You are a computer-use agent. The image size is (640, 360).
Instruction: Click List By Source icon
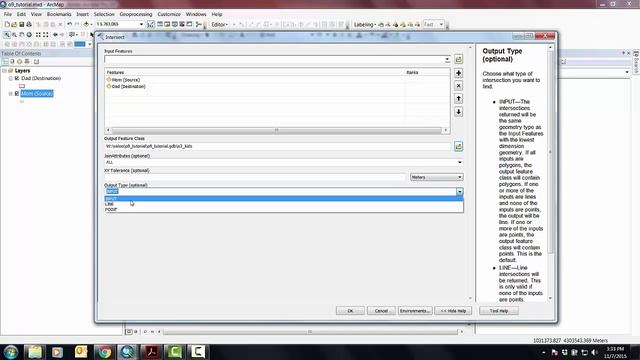[x=12, y=62]
